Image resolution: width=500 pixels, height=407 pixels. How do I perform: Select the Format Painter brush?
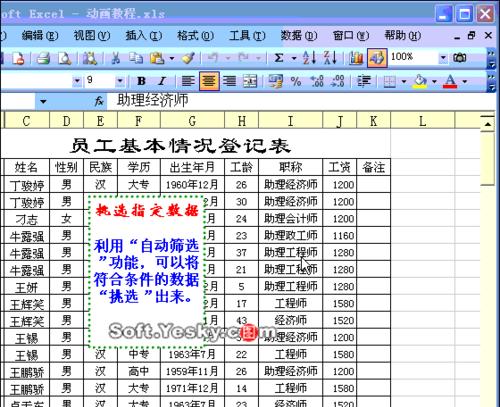pyautogui.click(x=189, y=58)
